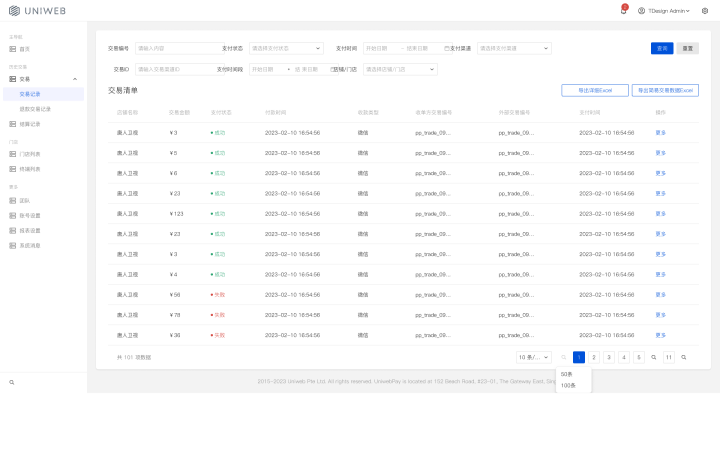Click the pagination icon after page 11
720x451 pixels.
[684, 357]
